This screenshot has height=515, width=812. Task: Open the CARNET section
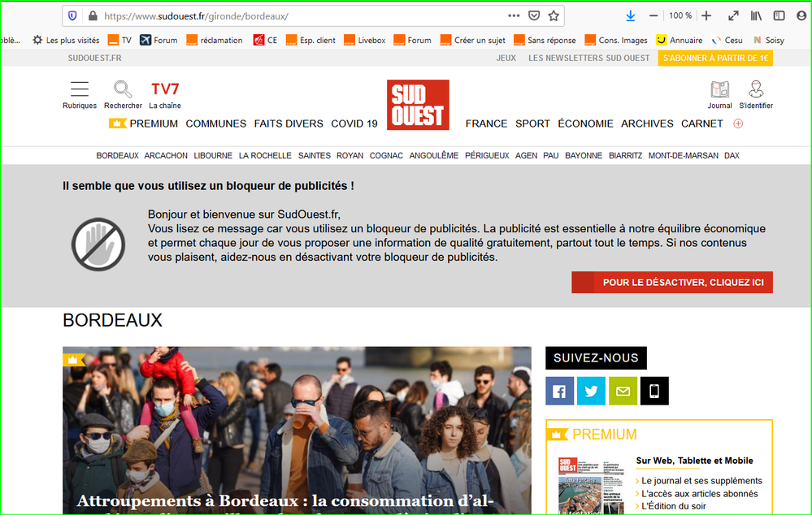point(701,123)
